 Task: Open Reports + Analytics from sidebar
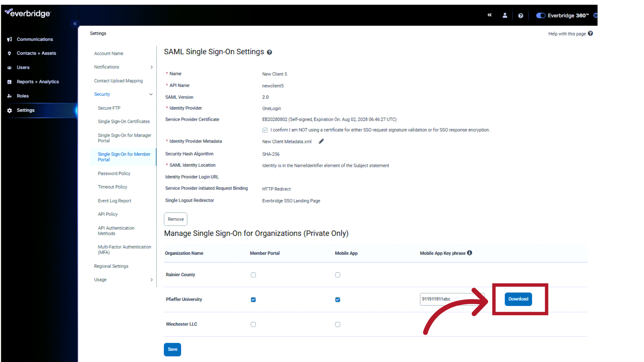click(9, 81)
